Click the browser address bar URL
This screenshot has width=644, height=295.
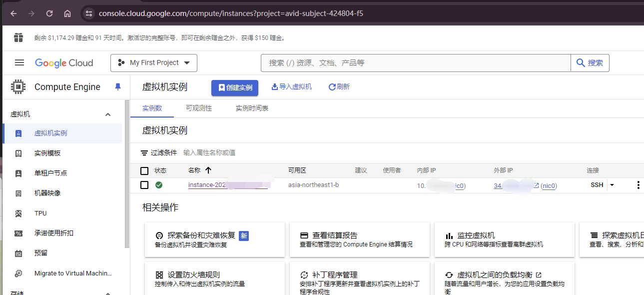231,13
